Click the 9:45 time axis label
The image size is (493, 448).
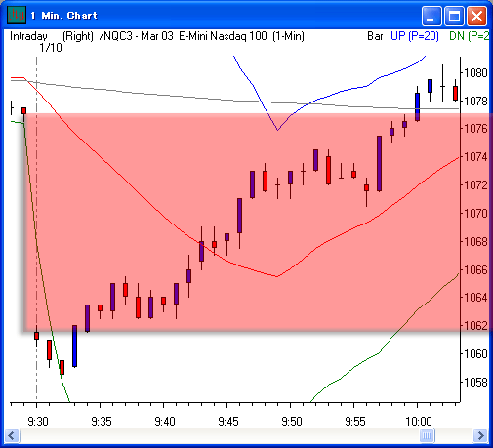pyautogui.click(x=228, y=422)
